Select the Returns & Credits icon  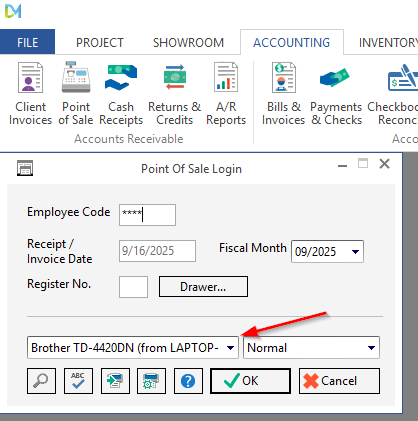click(175, 94)
